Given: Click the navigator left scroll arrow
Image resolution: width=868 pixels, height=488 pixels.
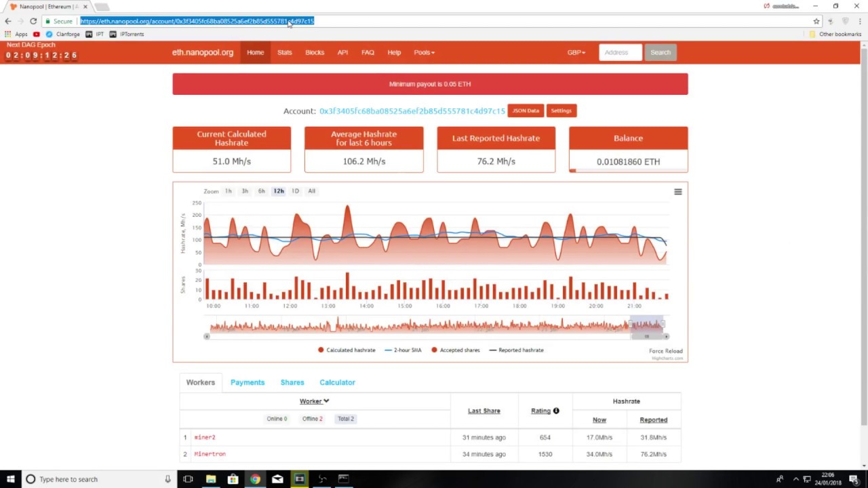Looking at the screenshot, I should click(x=207, y=336).
